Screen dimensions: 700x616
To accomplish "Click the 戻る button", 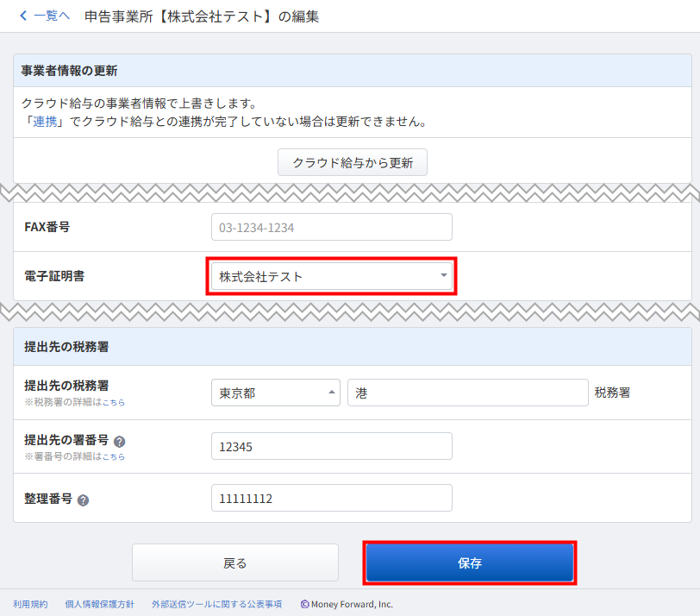I will (235, 563).
